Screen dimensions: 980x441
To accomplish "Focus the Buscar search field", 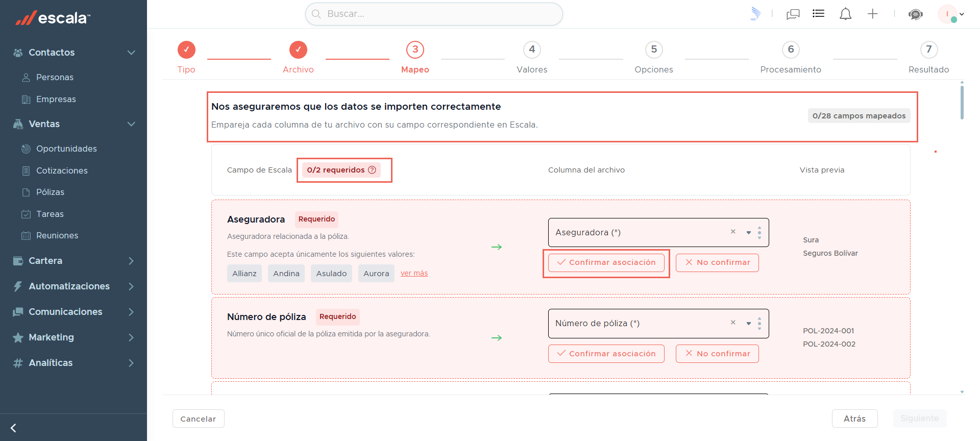I will [x=434, y=14].
